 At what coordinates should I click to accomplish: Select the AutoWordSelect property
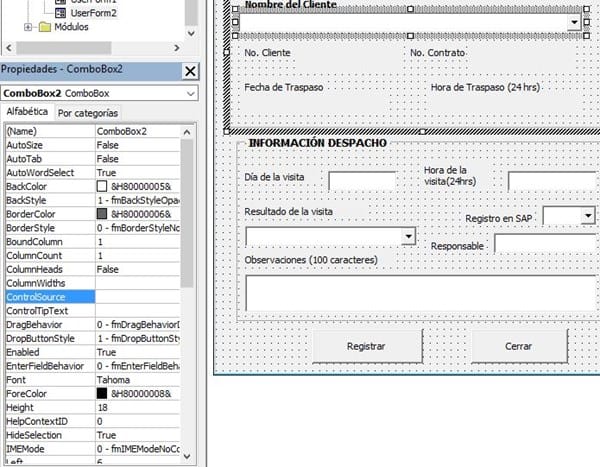point(50,173)
